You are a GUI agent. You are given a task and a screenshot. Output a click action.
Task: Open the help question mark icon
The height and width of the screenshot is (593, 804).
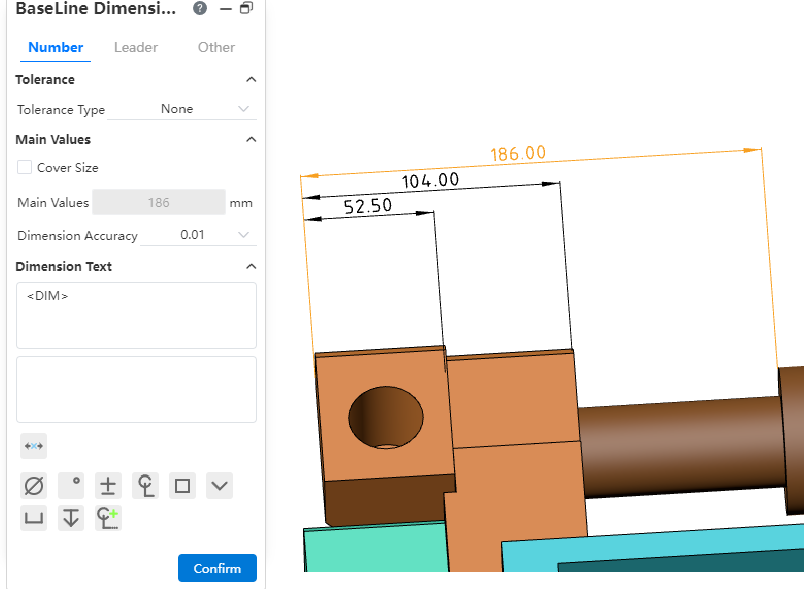pos(200,8)
